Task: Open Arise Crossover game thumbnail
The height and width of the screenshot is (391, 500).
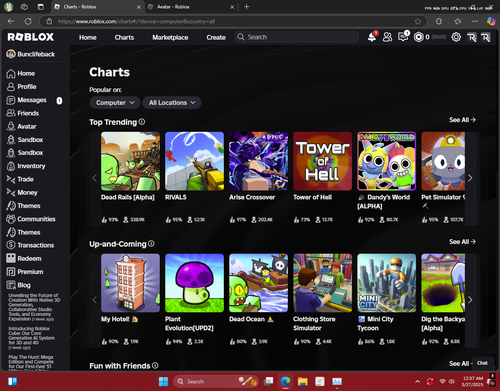Action: (258, 161)
